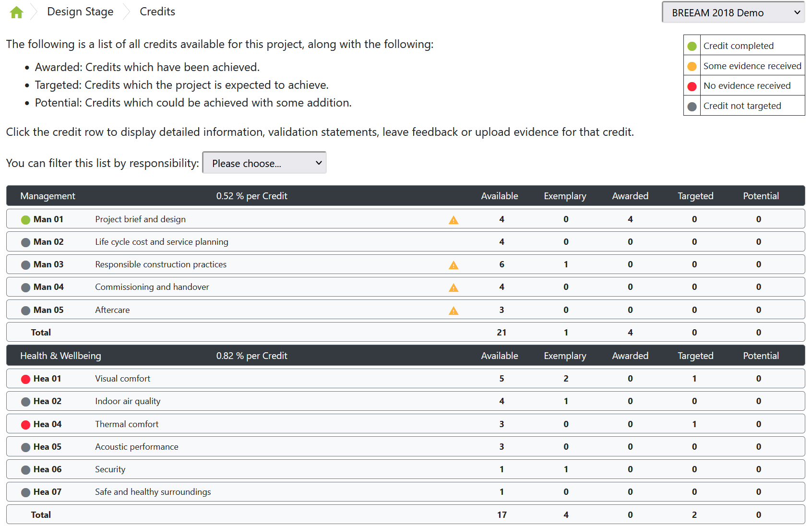
Task: Open the Security credit row
Action: [406, 469]
